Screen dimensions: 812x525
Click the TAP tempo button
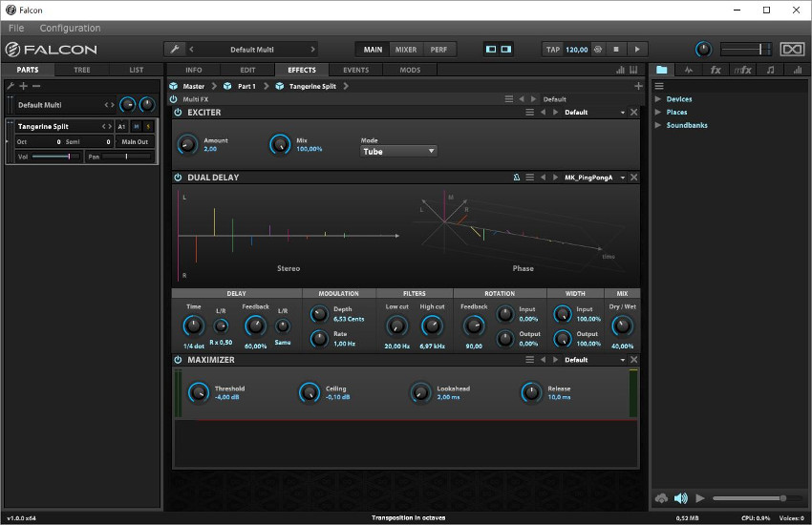(x=552, y=50)
